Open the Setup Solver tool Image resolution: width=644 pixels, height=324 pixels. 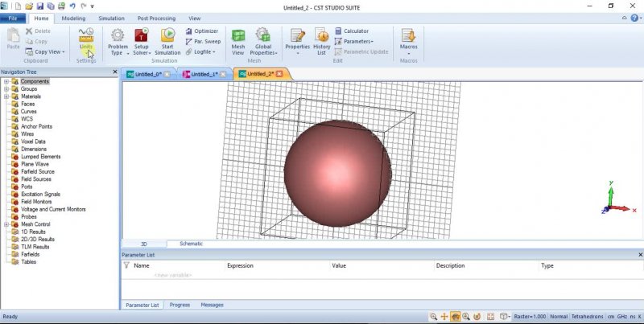[x=142, y=42]
